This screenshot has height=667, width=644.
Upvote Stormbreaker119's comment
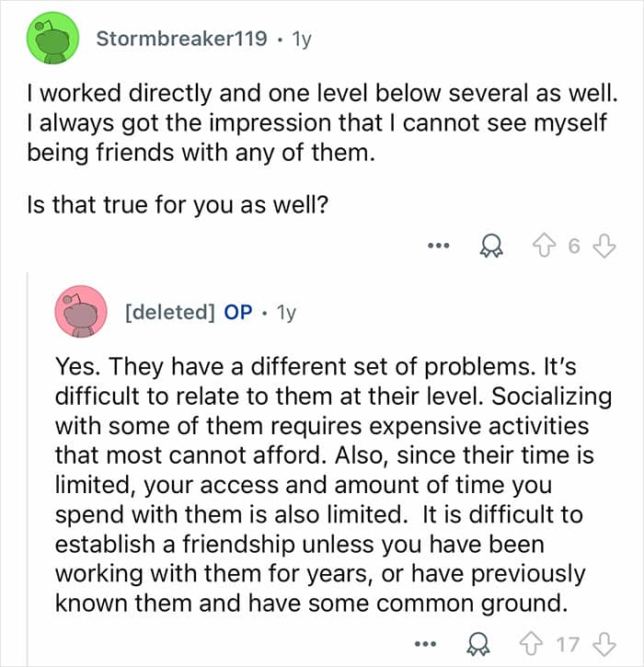(544, 247)
